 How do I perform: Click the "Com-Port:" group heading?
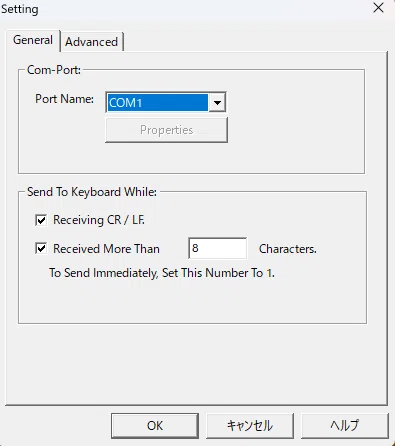coord(54,70)
